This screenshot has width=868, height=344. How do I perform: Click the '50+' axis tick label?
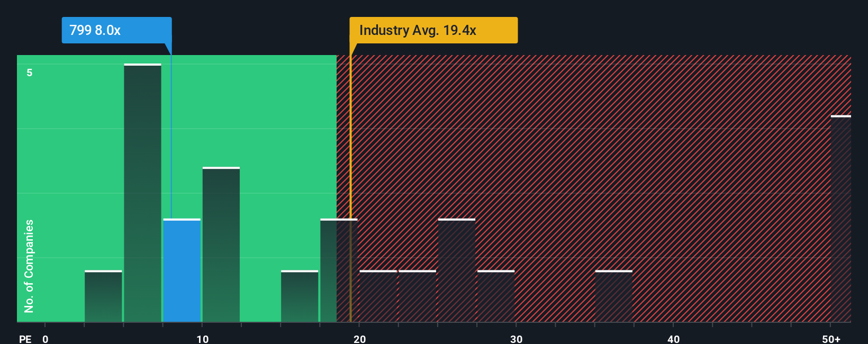pyautogui.click(x=831, y=339)
